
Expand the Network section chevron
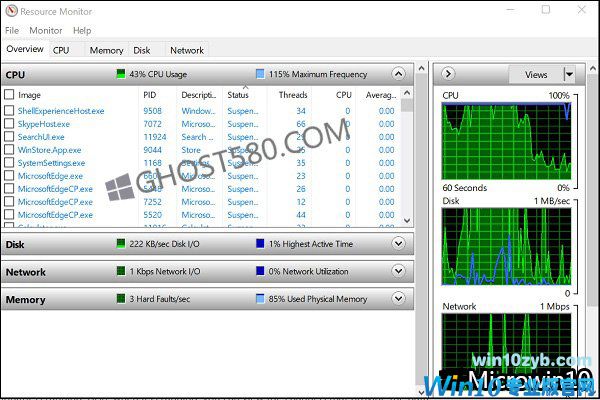coord(398,271)
